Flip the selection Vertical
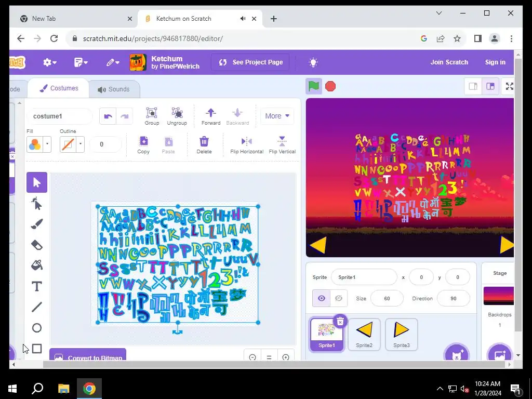 (x=282, y=145)
